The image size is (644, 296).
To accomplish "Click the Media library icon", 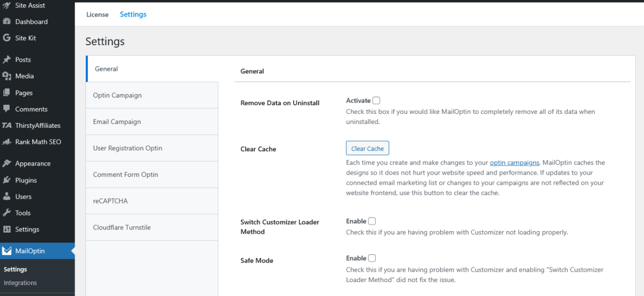I will (7, 76).
